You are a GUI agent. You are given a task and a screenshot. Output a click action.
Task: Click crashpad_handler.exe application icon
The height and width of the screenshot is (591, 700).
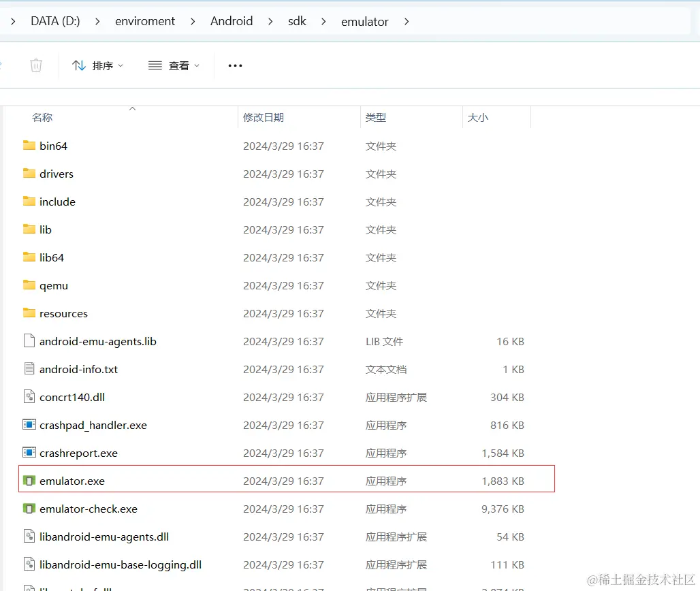click(29, 424)
